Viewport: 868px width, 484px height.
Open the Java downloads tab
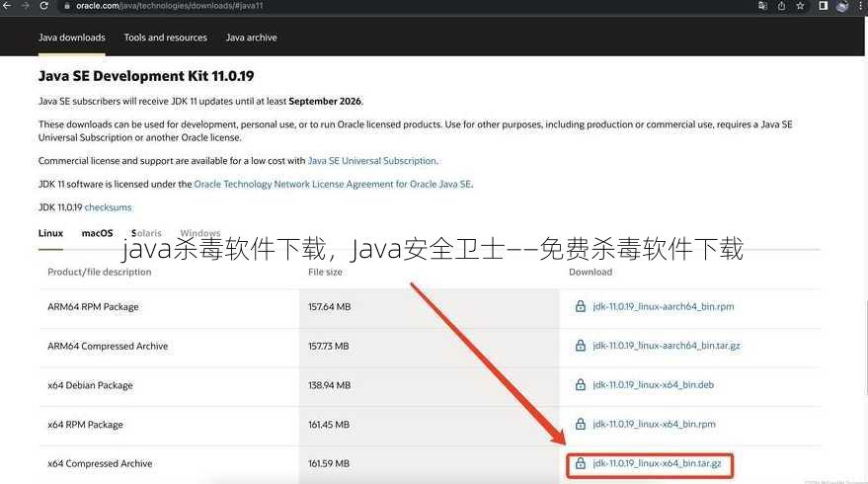(72, 38)
